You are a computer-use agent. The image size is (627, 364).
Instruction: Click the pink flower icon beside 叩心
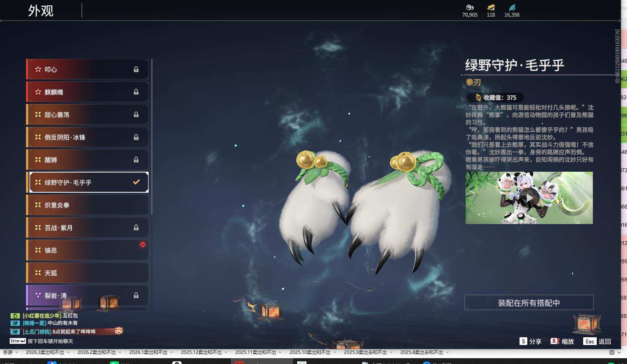[37, 69]
